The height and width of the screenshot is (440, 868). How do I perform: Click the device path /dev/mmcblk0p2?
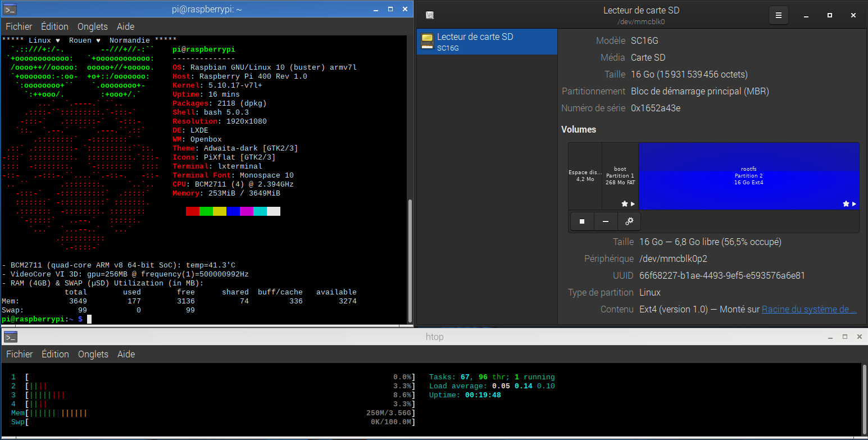[673, 258]
